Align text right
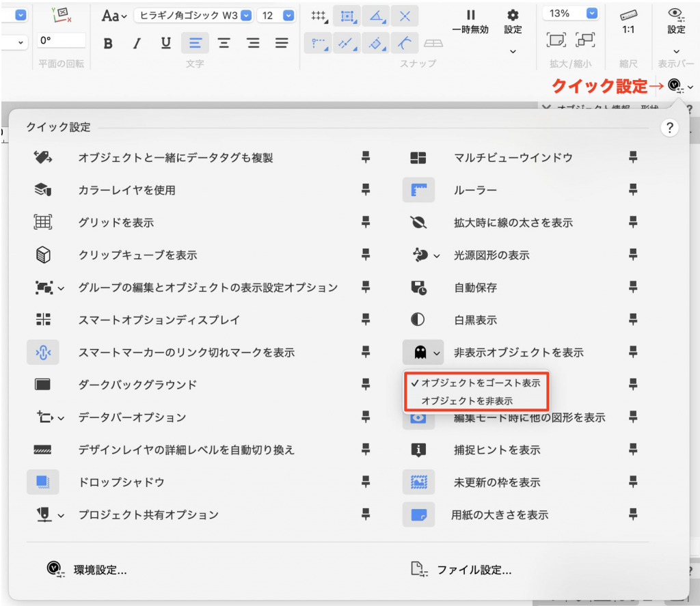Screen dimensions: 700x606 253,43
